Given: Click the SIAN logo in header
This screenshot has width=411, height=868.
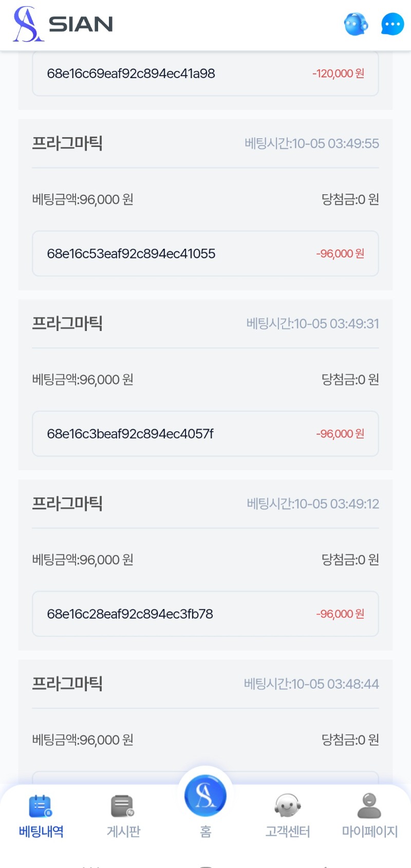Looking at the screenshot, I should tap(63, 24).
